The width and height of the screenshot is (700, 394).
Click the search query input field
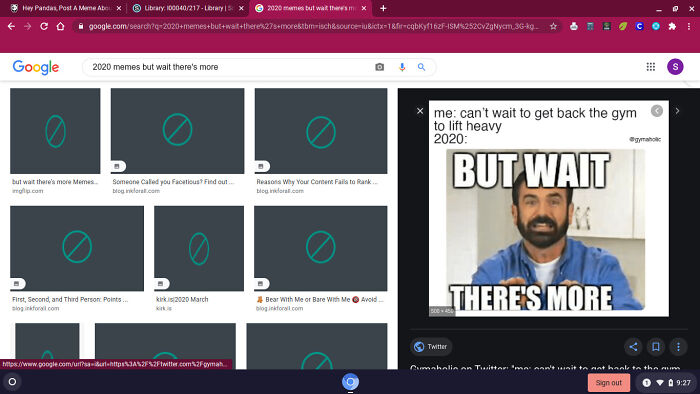230,67
